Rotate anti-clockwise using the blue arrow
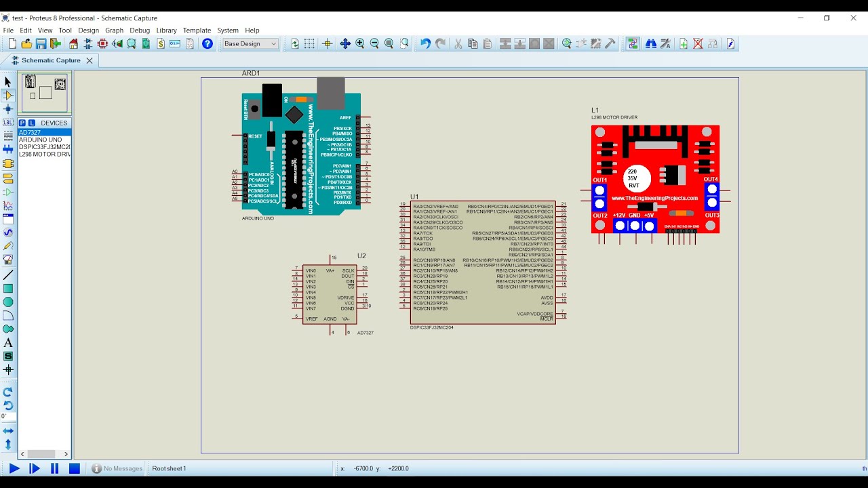The height and width of the screenshot is (488, 868). pos(8,405)
